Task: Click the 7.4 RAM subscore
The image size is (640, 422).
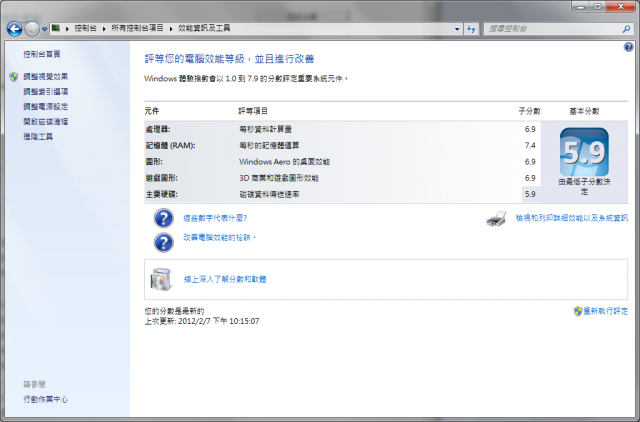Action: (530, 145)
